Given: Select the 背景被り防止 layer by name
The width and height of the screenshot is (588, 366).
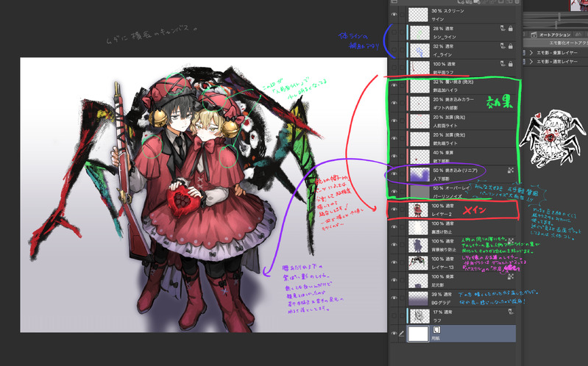Looking at the screenshot, I should (444, 249).
